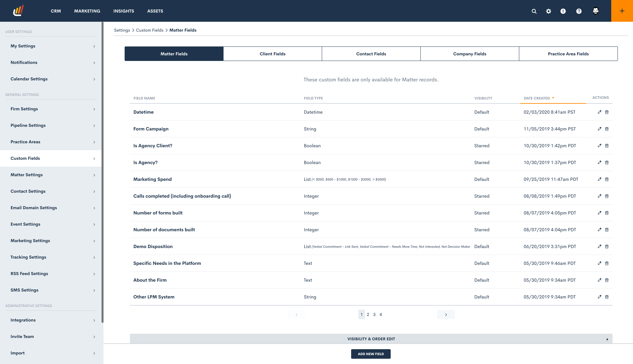
Task: Open the settings gear icon
Action: [x=548, y=11]
